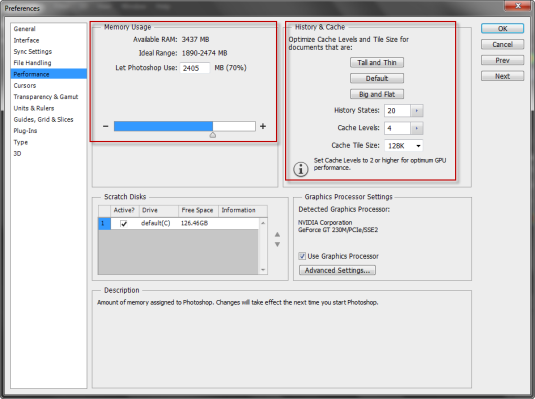Open Transparency & Gamut category
535x399 pixels.
point(46,97)
